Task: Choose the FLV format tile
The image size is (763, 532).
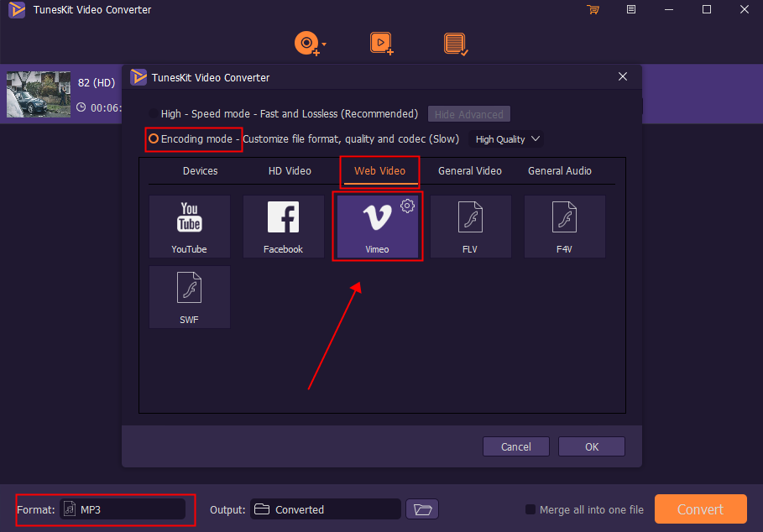Action: click(x=471, y=227)
